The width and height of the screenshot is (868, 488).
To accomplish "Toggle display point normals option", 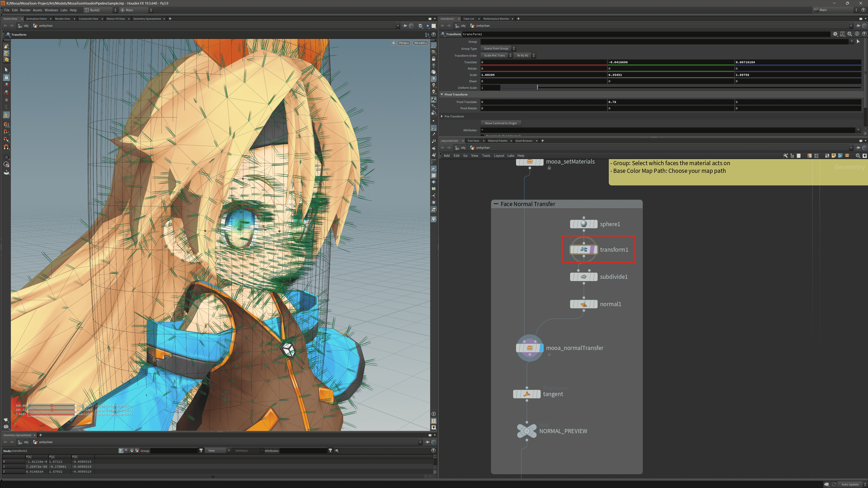I will point(434,128).
